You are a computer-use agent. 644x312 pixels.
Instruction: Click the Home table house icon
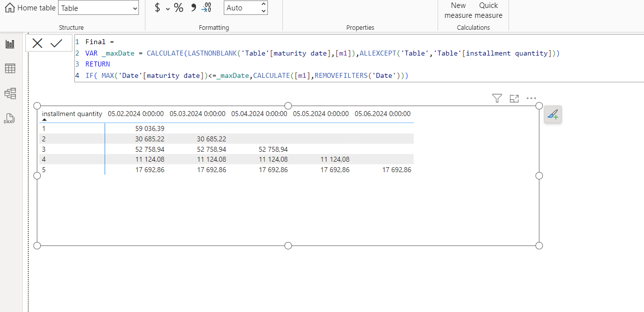tap(10, 7)
